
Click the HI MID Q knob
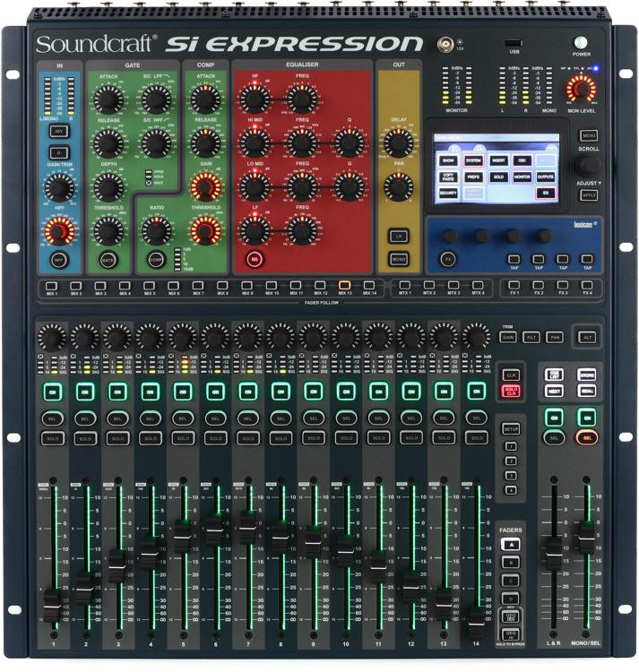[x=350, y=142]
